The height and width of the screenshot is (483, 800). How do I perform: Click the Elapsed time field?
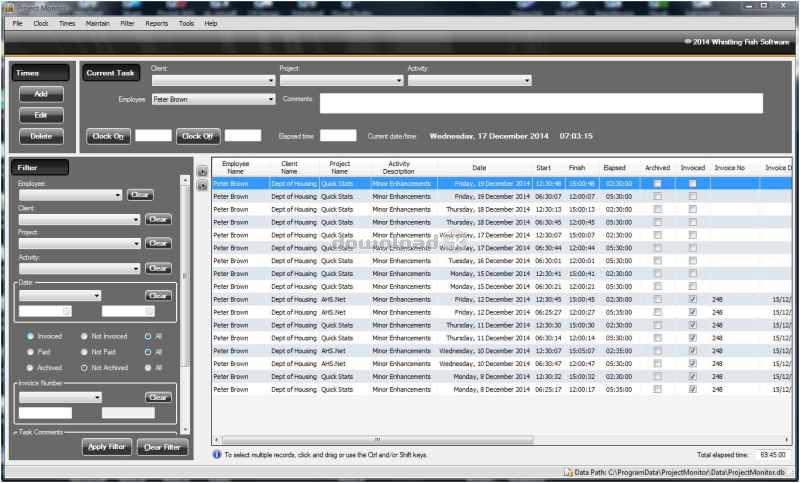pyautogui.click(x=338, y=136)
